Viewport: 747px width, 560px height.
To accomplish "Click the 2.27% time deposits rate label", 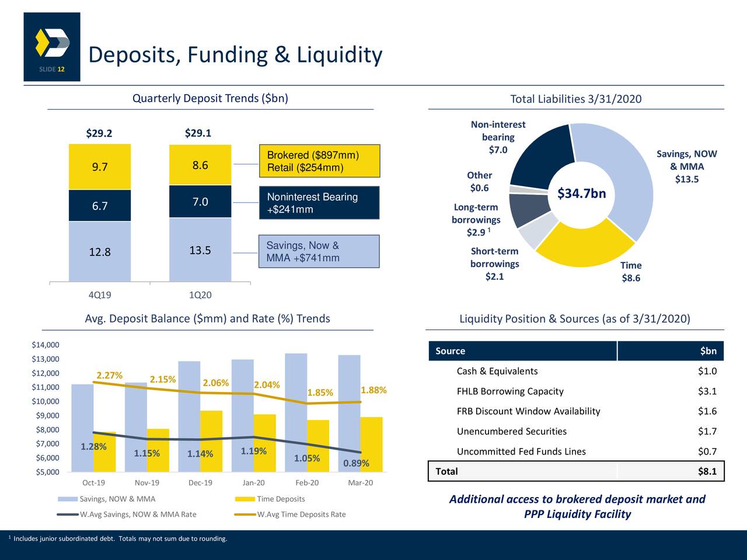I will 110,375.
